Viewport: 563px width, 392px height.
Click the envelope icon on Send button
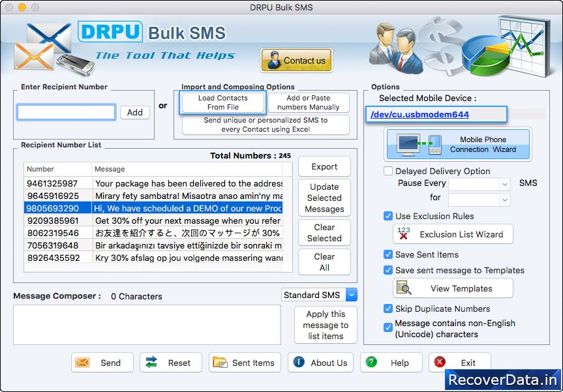[x=82, y=363]
